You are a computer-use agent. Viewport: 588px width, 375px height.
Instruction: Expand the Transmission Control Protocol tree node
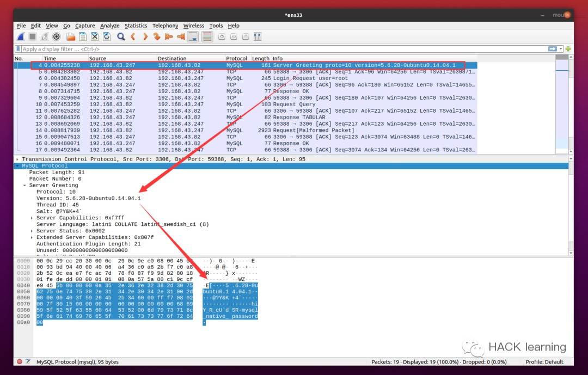(x=17, y=159)
